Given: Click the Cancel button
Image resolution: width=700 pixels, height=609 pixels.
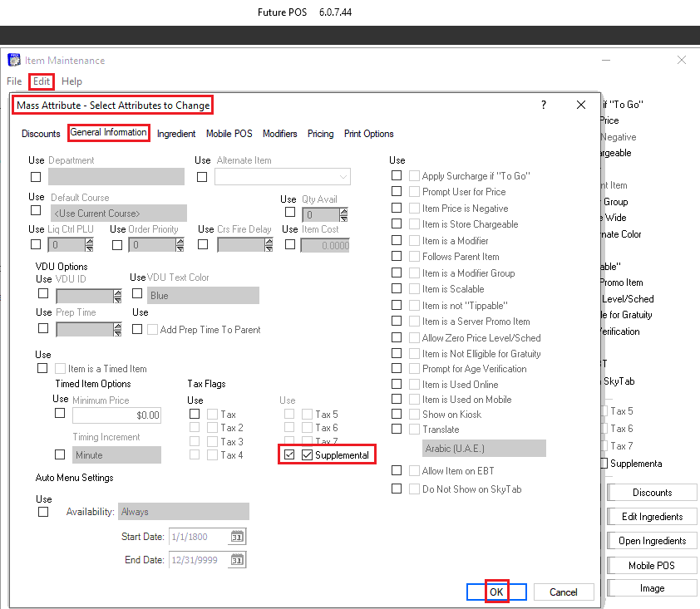Looking at the screenshot, I should coord(564,592).
